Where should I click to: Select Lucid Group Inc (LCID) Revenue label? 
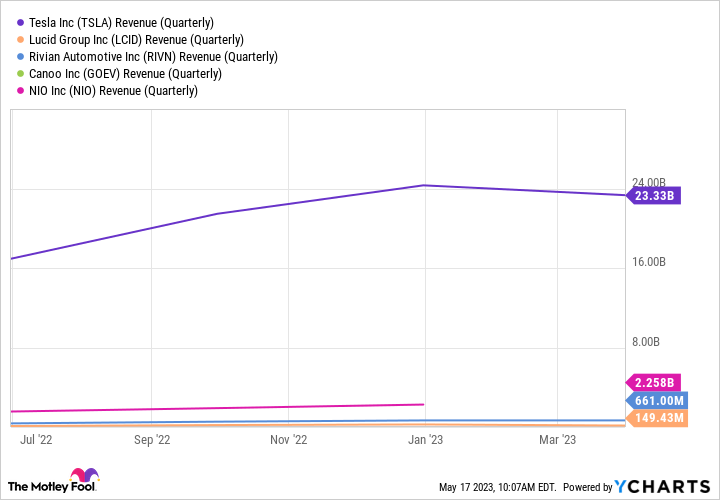[x=136, y=39]
